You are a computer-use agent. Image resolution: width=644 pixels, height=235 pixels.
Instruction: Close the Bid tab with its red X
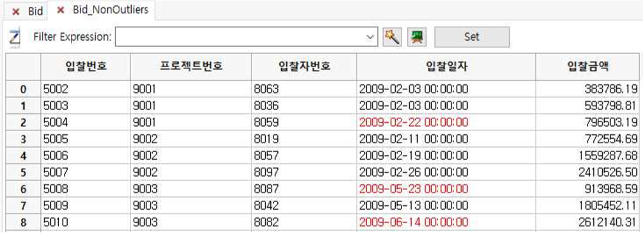tap(16, 11)
